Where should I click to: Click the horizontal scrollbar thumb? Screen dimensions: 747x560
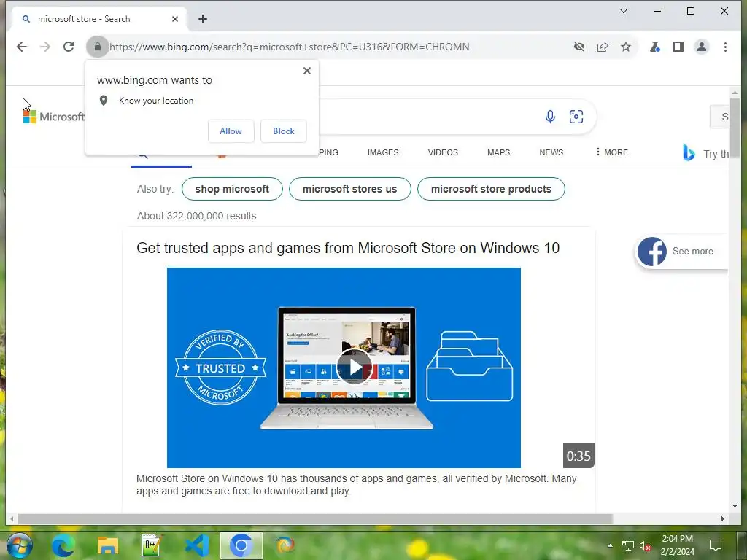coord(315,518)
